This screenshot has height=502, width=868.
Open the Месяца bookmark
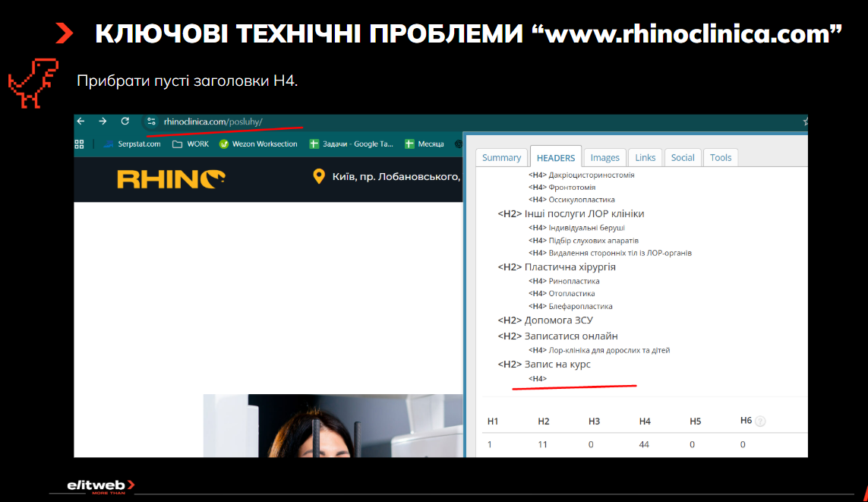tap(425, 144)
